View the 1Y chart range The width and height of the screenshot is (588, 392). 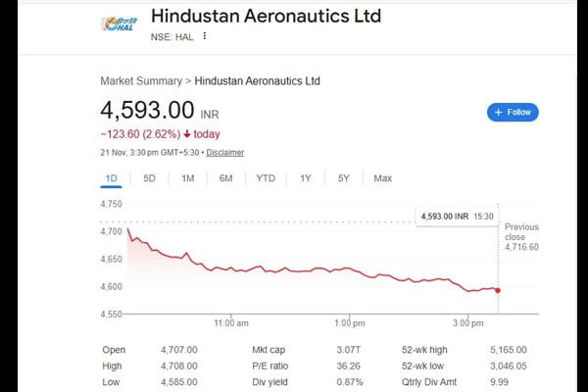point(306,178)
